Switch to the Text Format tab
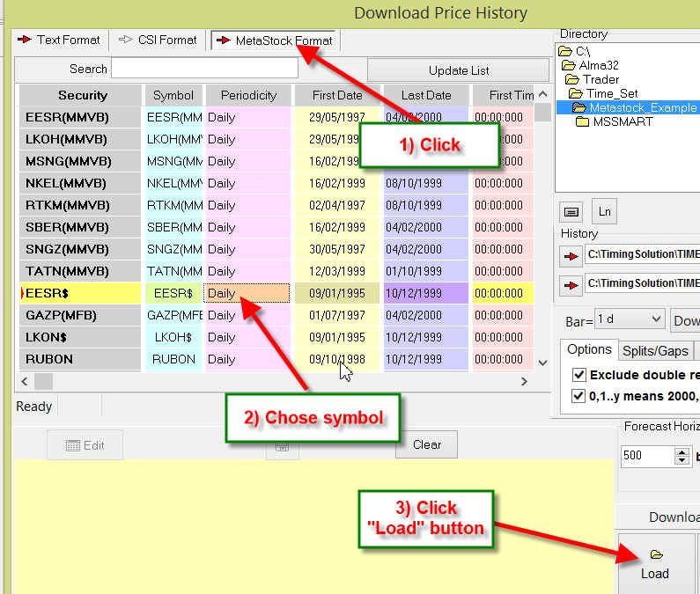Viewport: 700px width, 594px height. pyautogui.click(x=60, y=40)
